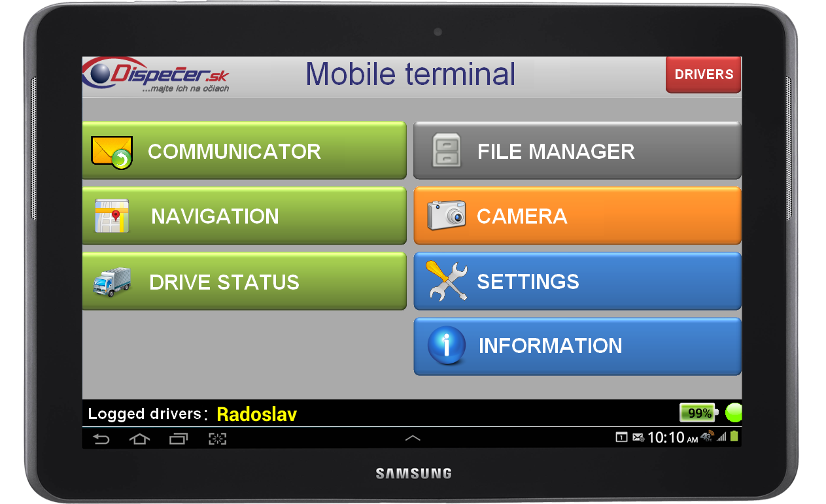This screenshot has width=826, height=504.
Task: Tap the green connection status indicator
Action: [734, 413]
